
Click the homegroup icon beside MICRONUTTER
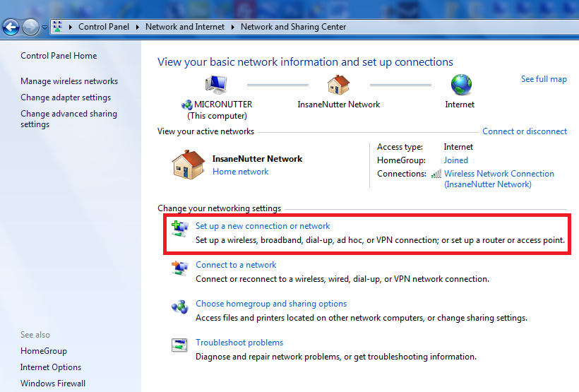click(187, 105)
